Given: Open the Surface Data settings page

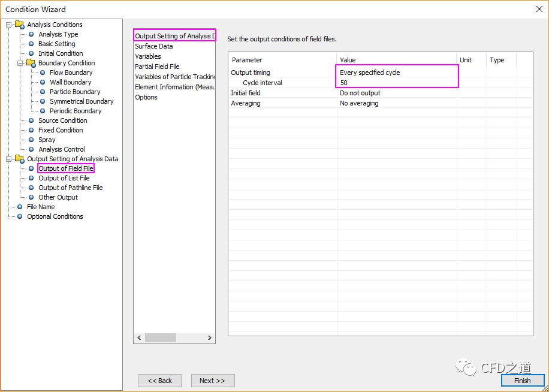Looking at the screenshot, I should [x=153, y=46].
